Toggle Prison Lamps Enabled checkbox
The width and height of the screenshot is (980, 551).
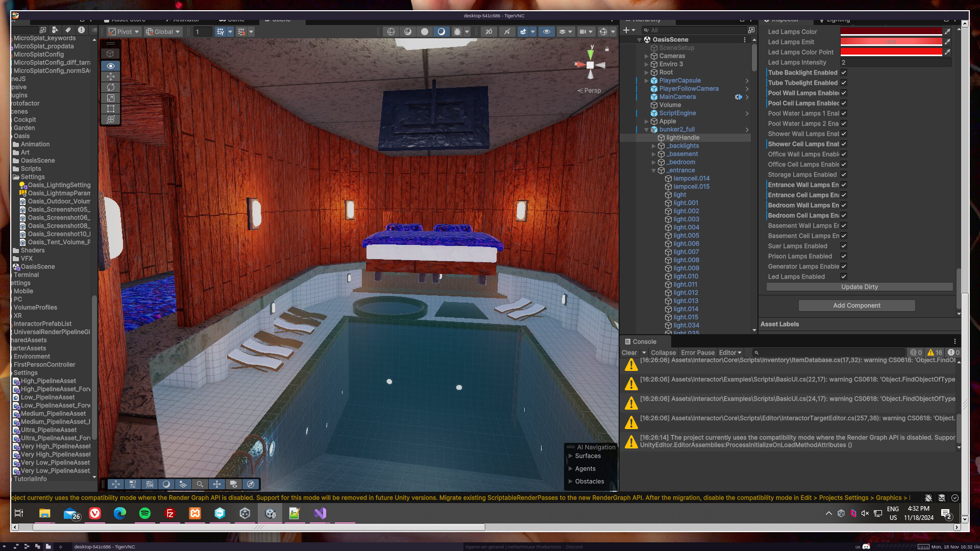pyautogui.click(x=844, y=256)
